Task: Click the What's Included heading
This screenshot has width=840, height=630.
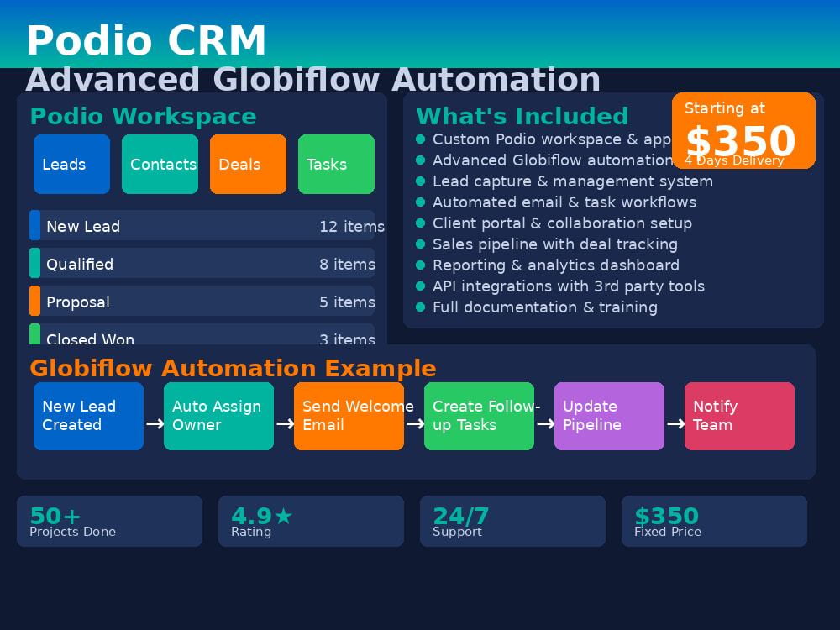Action: pyautogui.click(x=522, y=116)
